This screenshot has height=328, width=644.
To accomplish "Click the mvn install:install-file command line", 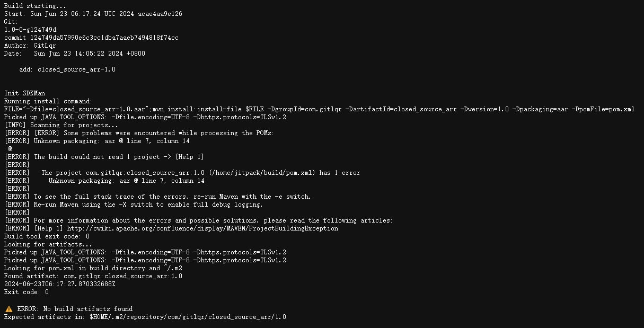I will [319, 109].
